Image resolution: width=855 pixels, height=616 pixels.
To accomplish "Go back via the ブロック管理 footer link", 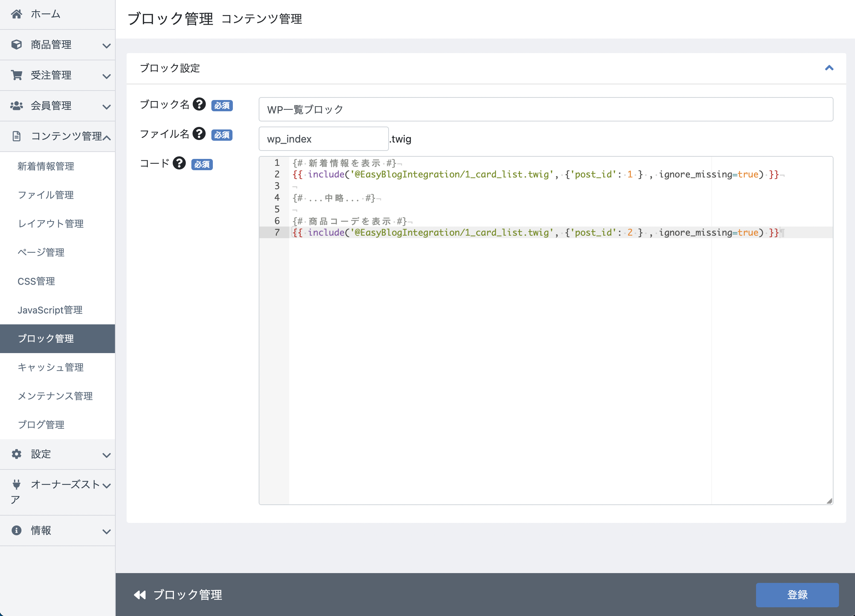I will (x=178, y=595).
